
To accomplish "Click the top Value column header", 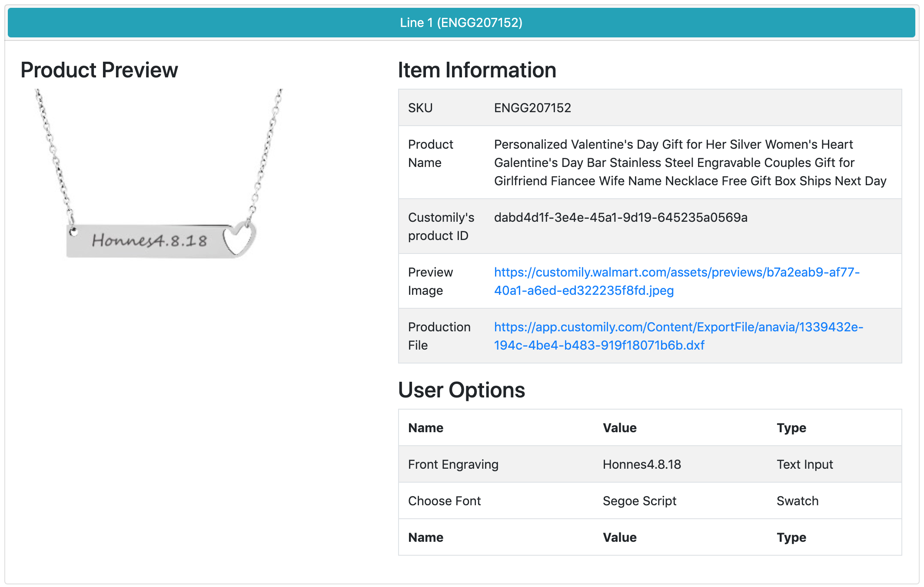I will (619, 428).
